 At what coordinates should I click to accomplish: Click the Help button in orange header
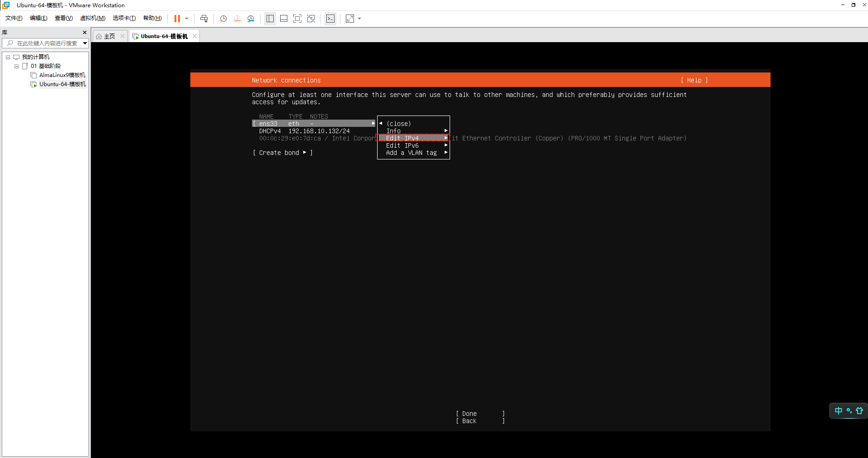[693, 80]
